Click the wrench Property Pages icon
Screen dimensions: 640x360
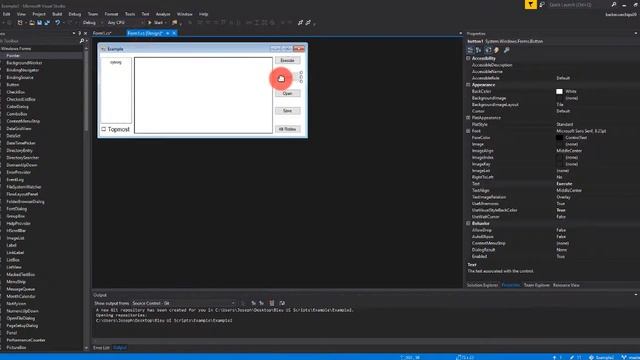tap(507, 50)
